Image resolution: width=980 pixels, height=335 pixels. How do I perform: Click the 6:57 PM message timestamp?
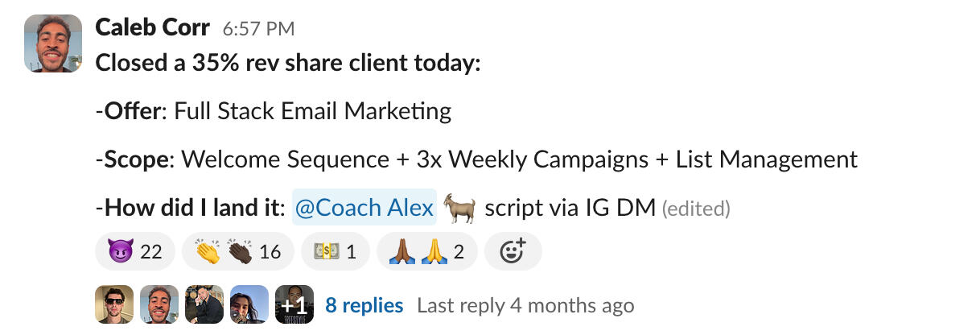click(x=258, y=29)
